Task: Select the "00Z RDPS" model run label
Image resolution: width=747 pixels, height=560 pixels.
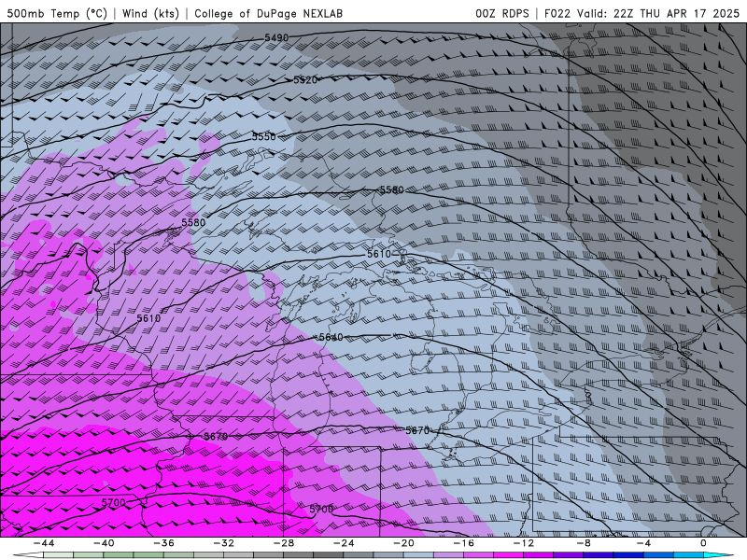Action: 502,13
